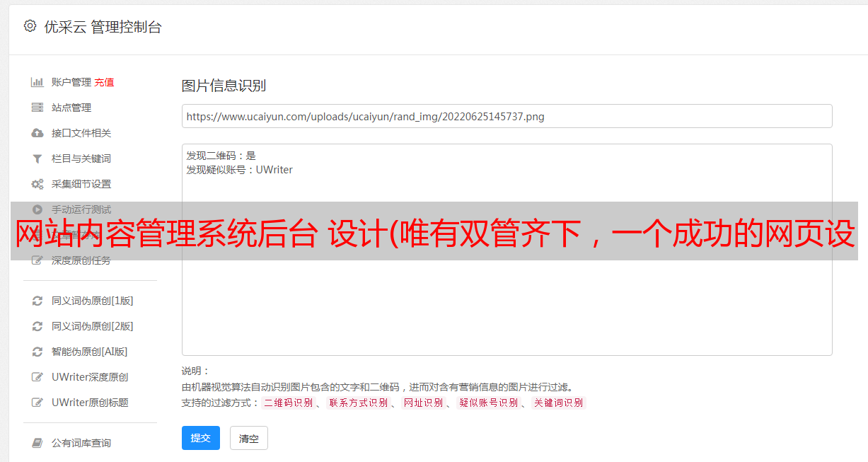
Task: Click the refresh icon for 同义词伪原创[2版]
Action: click(37, 326)
